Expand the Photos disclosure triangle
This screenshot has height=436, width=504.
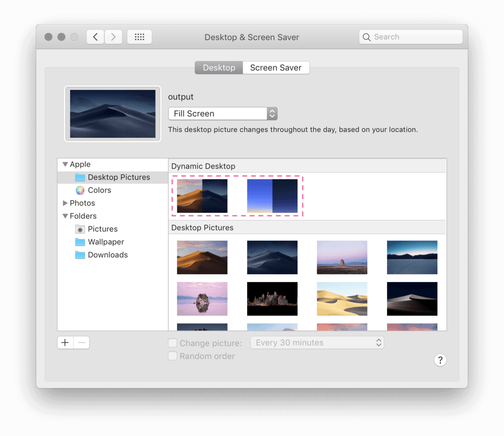[65, 203]
